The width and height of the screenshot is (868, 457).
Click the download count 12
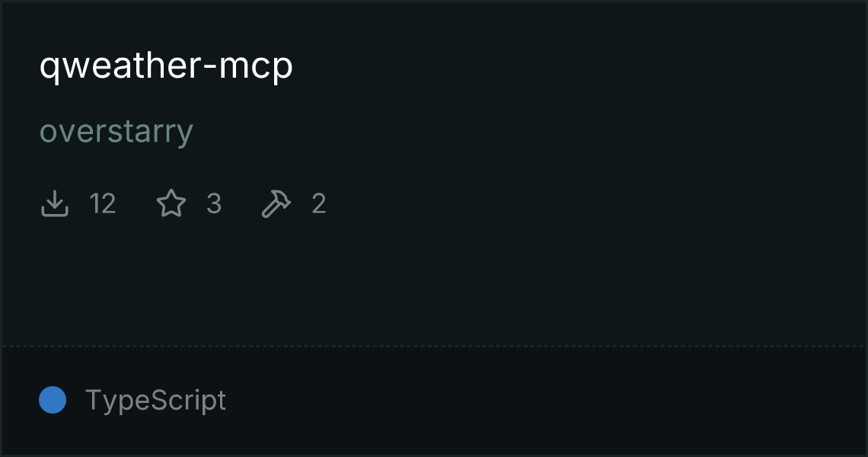point(103,203)
